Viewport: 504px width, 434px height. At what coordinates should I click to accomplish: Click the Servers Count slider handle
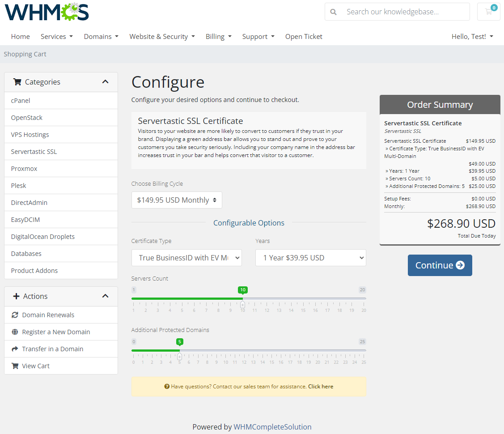click(243, 304)
